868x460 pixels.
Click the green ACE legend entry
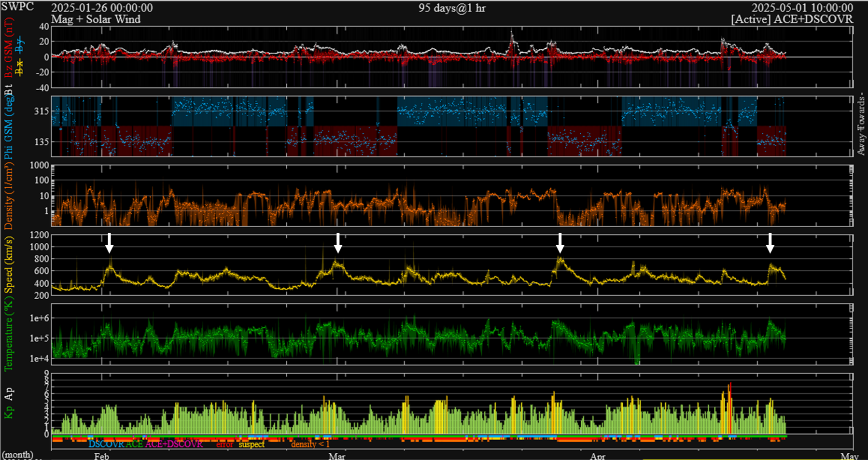click(134, 444)
